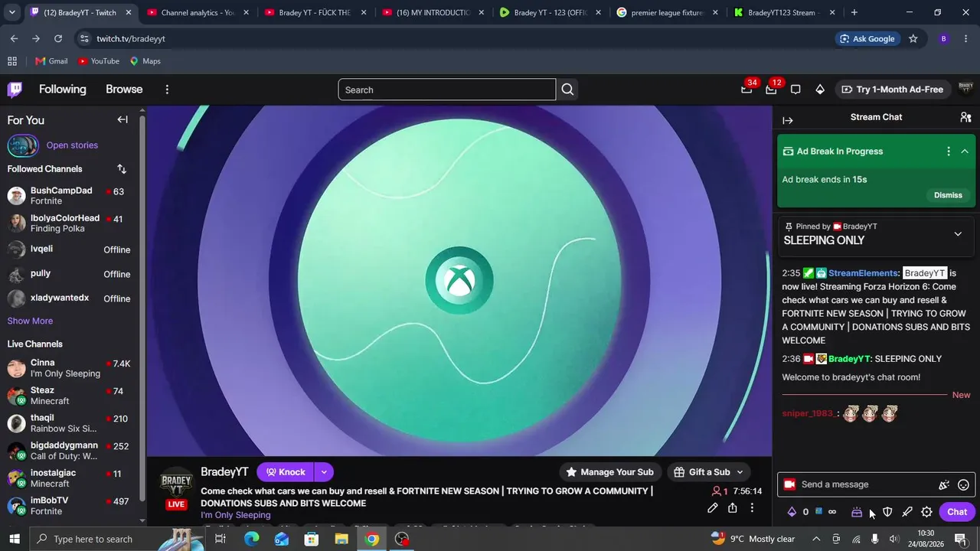Open the Chrome tab search dropdown
980x551 pixels.
pos(11,12)
